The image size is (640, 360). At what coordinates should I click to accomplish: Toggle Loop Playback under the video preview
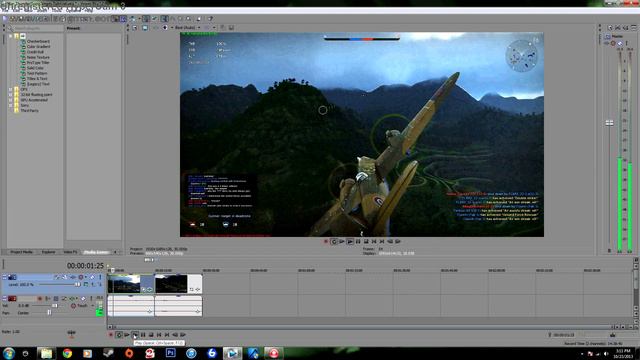coord(334,242)
